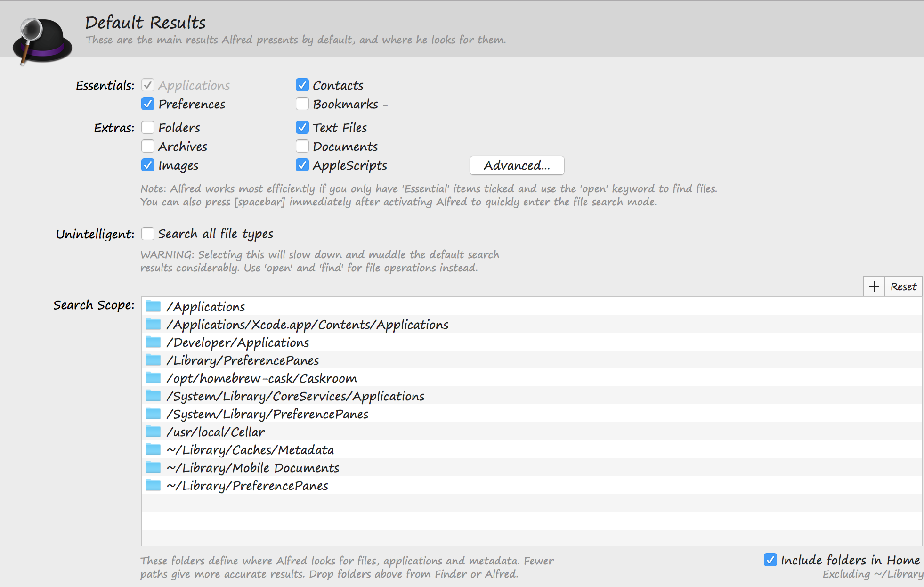The image size is (924, 587).
Task: Select the /usr/local/Cellar path text
Action: (x=216, y=432)
